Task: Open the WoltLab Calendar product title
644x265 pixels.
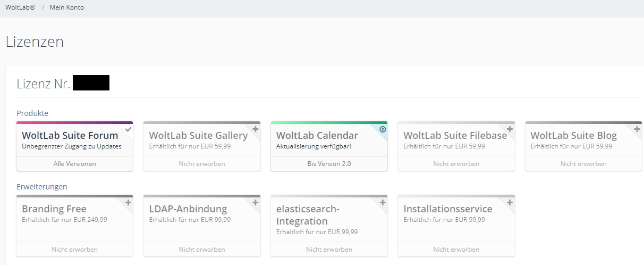Action: point(317,136)
